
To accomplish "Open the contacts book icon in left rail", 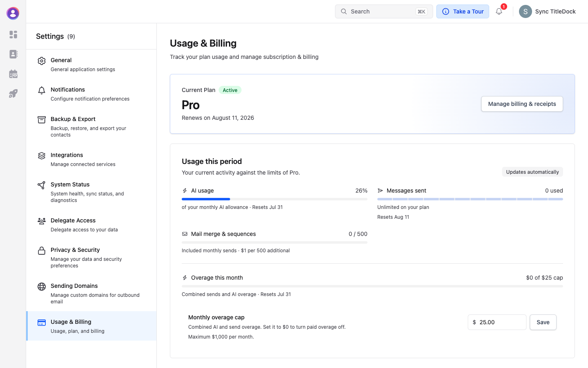I will point(13,54).
